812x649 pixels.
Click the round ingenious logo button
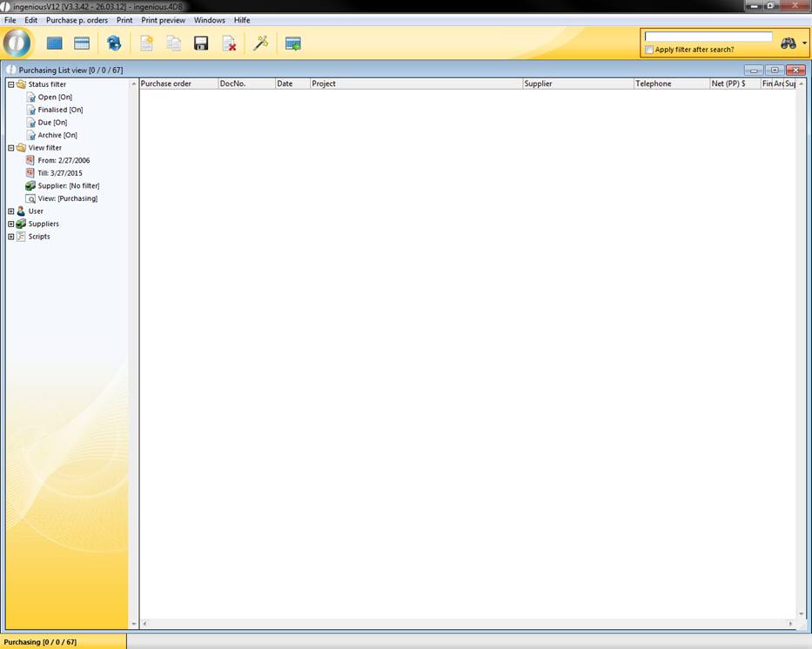point(17,43)
